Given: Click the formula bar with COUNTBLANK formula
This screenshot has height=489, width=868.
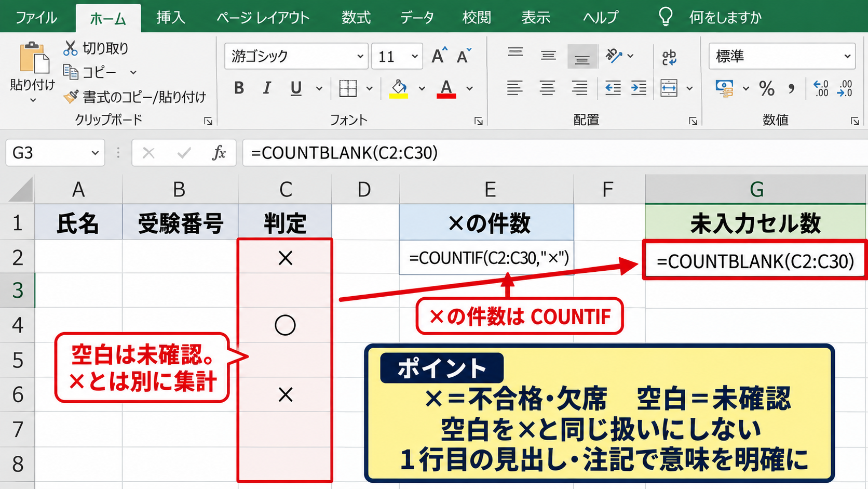Looking at the screenshot, I should (554, 153).
